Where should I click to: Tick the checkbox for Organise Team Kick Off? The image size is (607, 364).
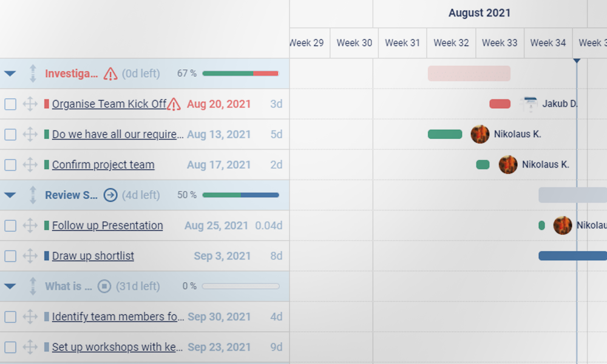click(x=10, y=104)
